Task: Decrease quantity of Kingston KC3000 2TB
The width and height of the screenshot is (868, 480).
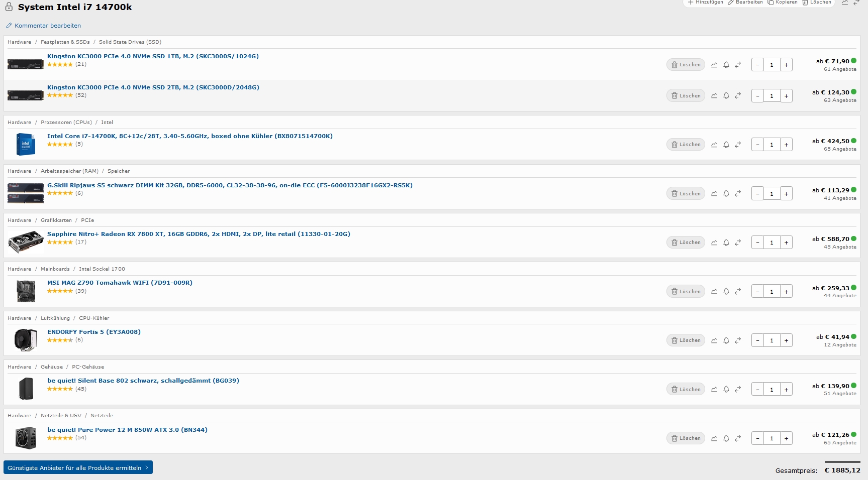Action: tap(757, 96)
